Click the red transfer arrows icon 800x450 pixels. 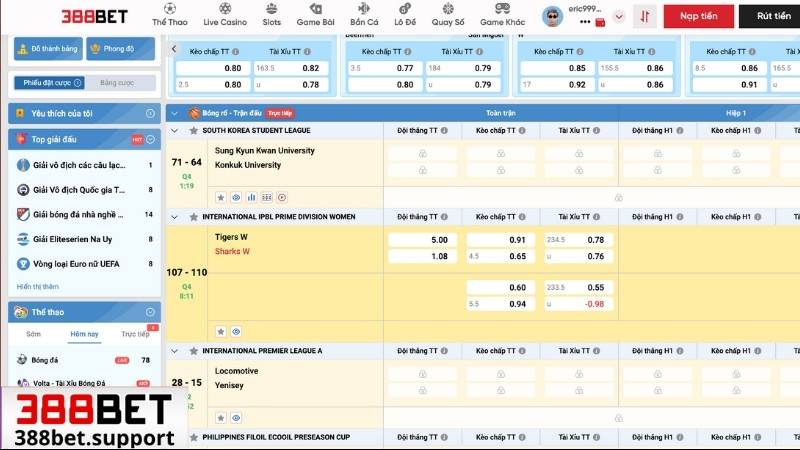645,17
